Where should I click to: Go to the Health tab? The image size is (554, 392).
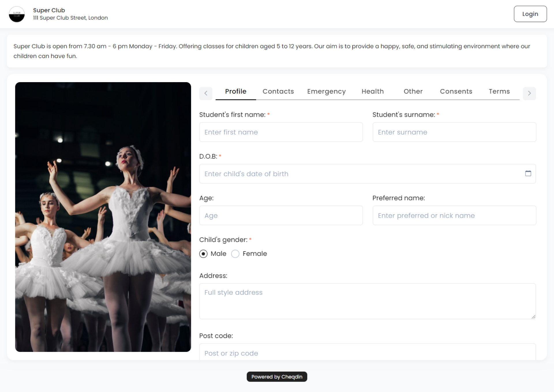373,91
